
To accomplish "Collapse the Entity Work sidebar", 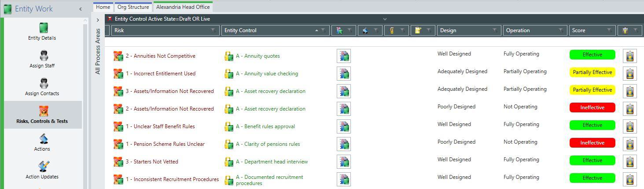I will pos(80,9).
